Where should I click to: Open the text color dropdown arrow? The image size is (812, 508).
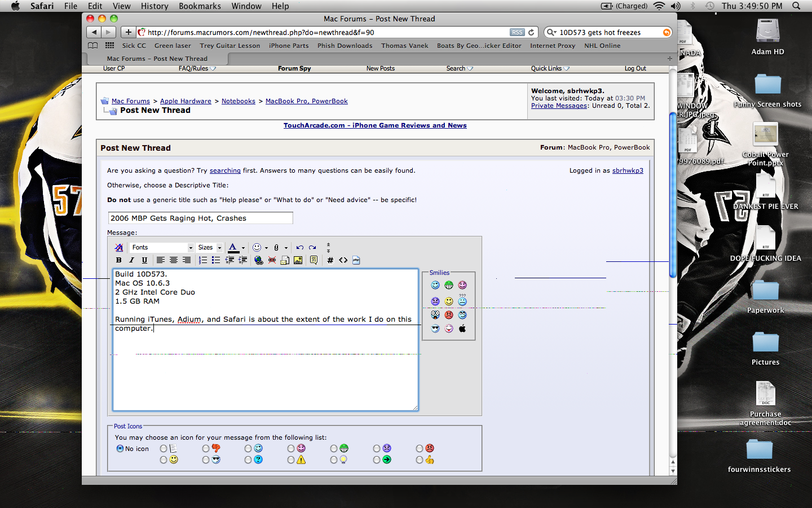point(243,248)
